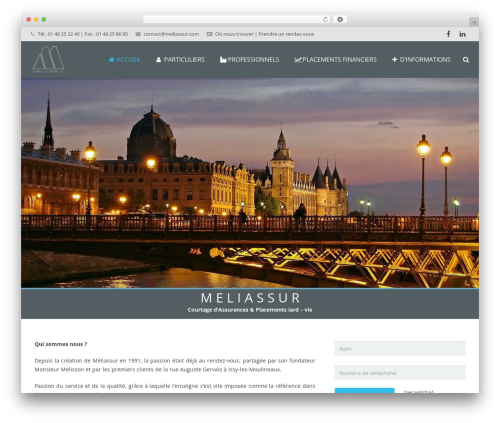
Task: Click the contact@meliassur.com email link
Action: 171,34
